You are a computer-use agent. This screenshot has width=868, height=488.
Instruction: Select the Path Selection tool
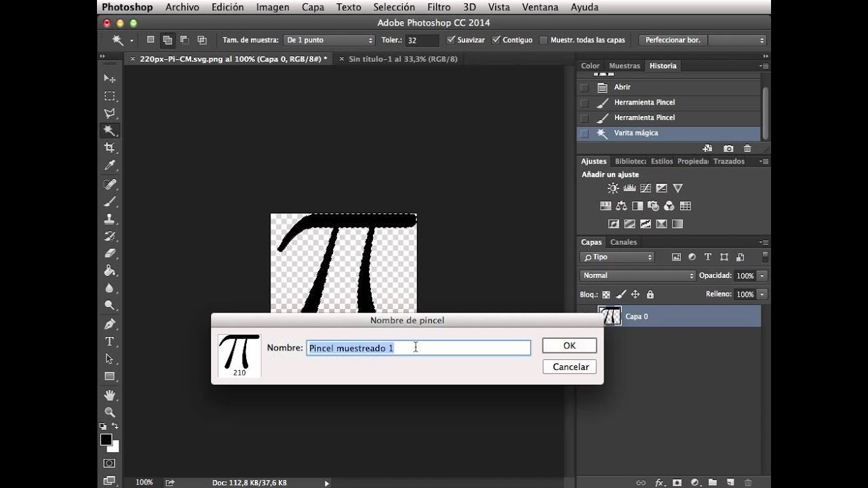(x=109, y=359)
